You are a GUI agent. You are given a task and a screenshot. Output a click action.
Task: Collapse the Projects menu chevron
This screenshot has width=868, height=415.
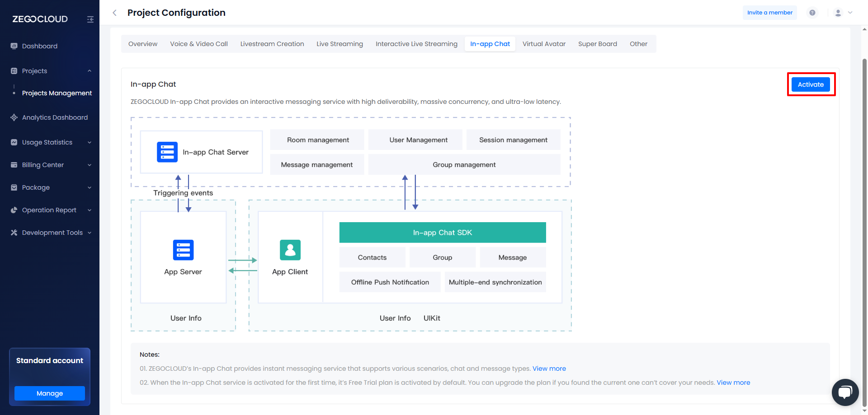(90, 71)
